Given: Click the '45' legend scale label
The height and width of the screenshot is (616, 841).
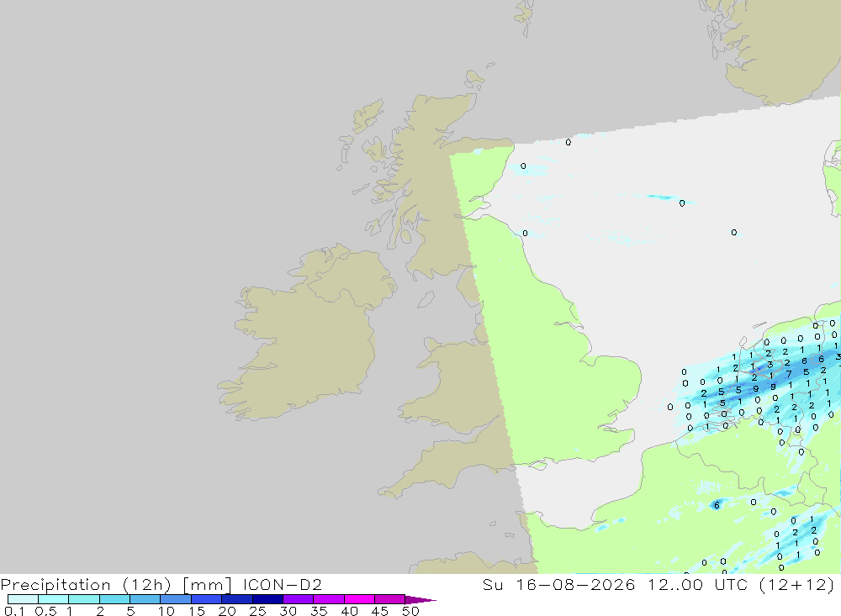Looking at the screenshot, I should coord(380,611).
